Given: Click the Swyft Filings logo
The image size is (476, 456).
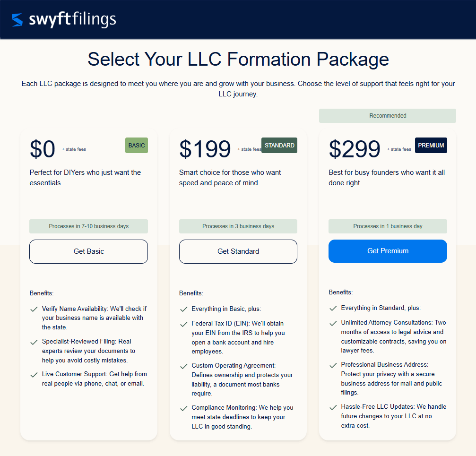Looking at the screenshot, I should pos(64,20).
